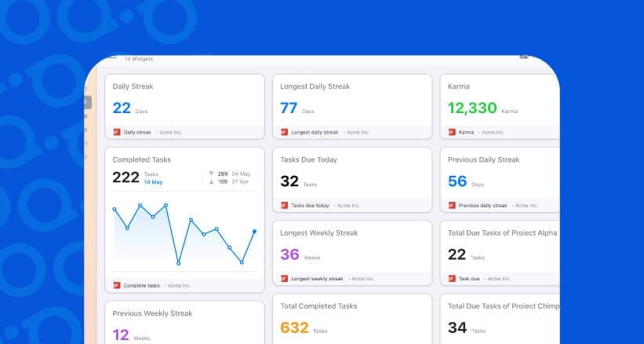
Task: Click the final filled data point on the chart
Action: coord(254,231)
